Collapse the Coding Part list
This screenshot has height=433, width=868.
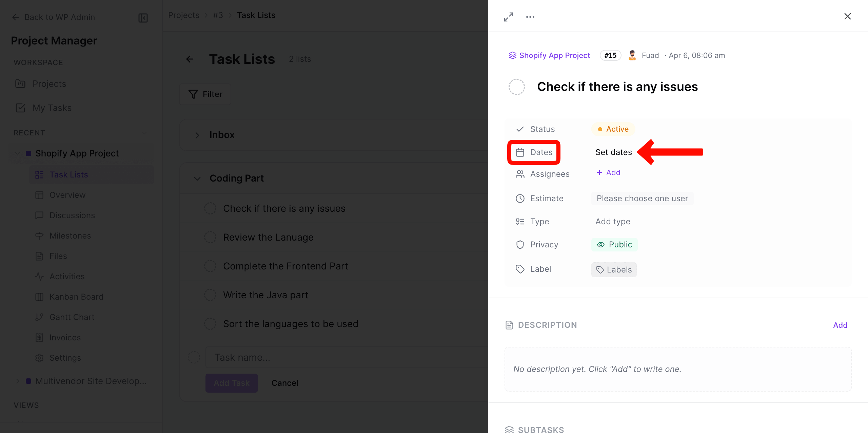tap(197, 178)
